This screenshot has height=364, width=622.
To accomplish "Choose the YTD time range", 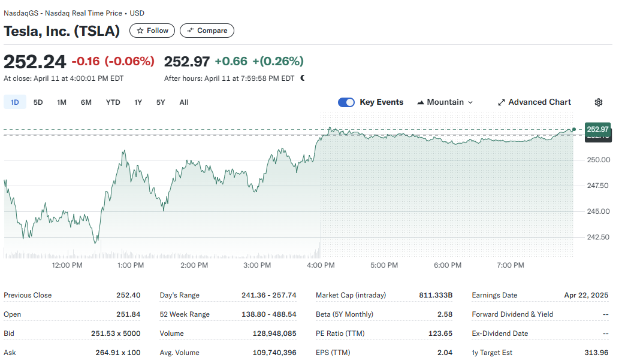I will (x=113, y=102).
